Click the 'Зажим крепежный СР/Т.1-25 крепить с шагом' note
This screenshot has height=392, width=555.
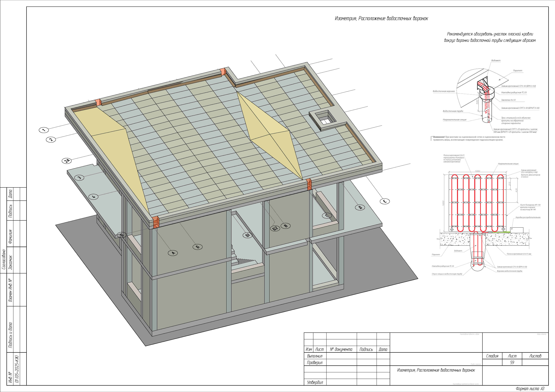[515, 129]
